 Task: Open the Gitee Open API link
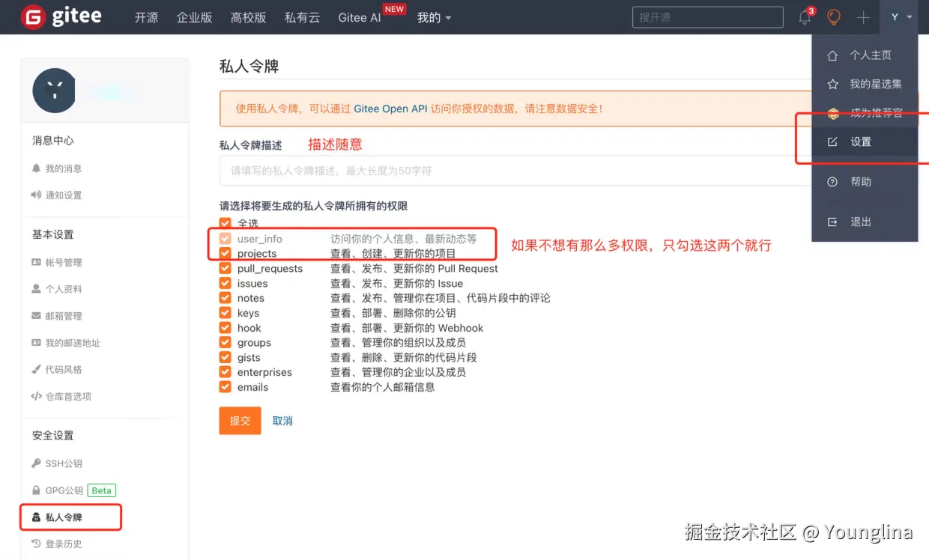(x=391, y=109)
